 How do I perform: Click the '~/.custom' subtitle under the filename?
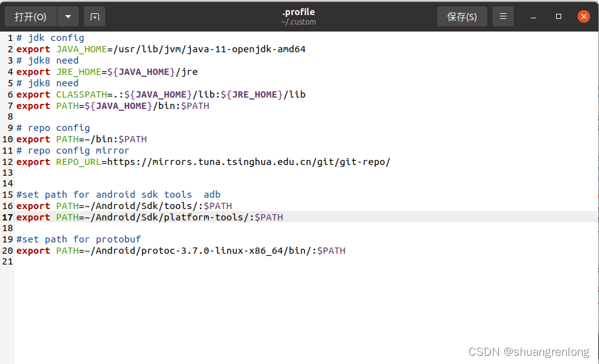tap(298, 21)
